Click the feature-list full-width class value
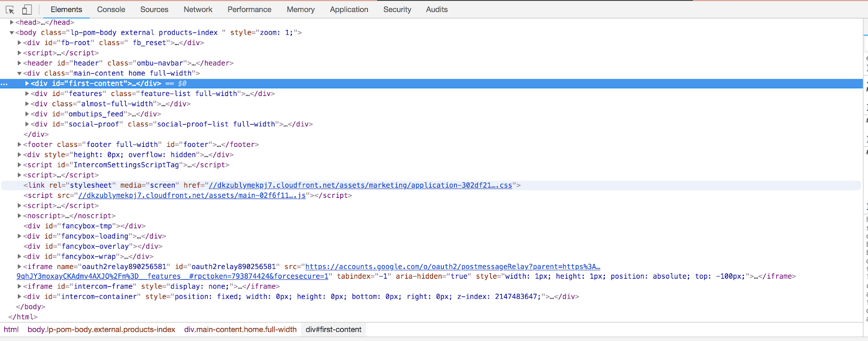Screen dimensions: 868x341 coord(189,94)
